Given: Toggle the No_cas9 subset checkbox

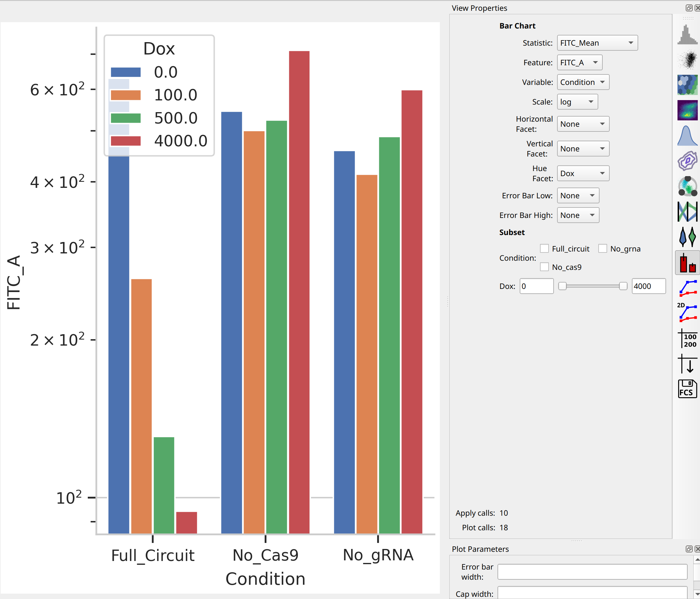Looking at the screenshot, I should [544, 267].
